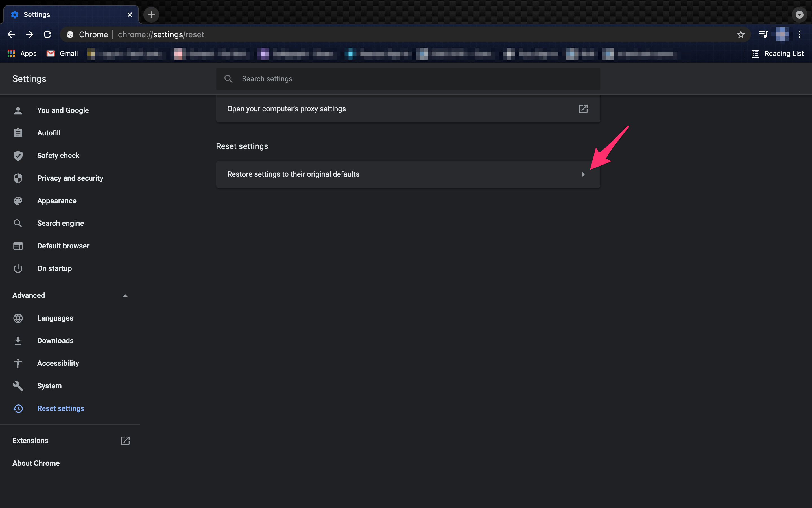Viewport: 812px width, 508px height.
Task: Open proxy settings external link icon
Action: tap(583, 109)
